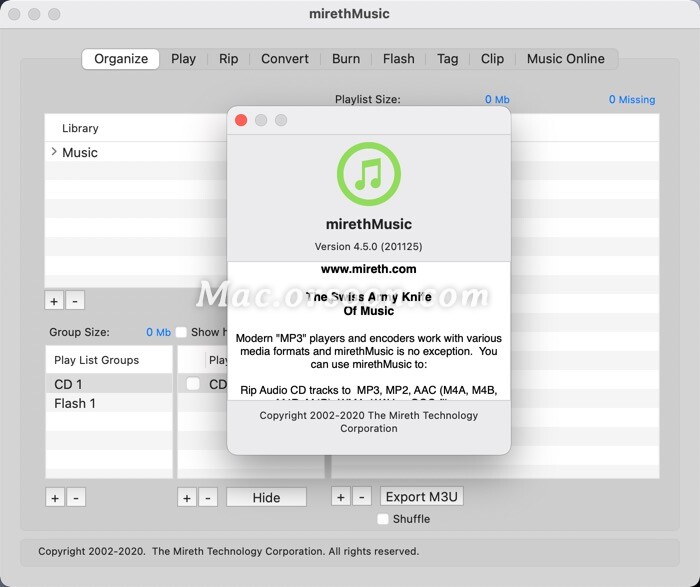The image size is (700, 587).
Task: Switch to the Convert tab
Action: click(285, 59)
